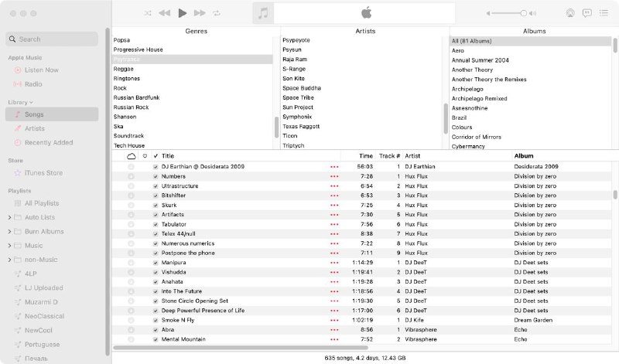This screenshot has height=364, width=619.
Task: Open more options for Artifacts song
Action: coord(334,215)
